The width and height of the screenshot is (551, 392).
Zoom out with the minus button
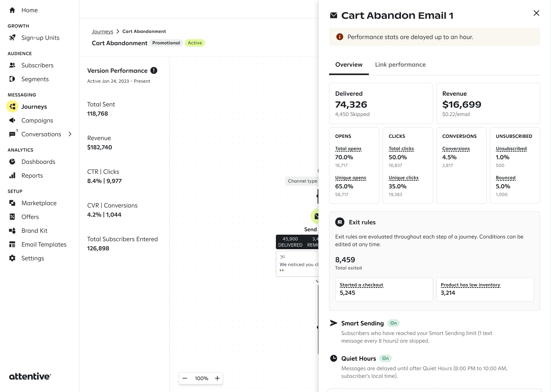(185, 378)
